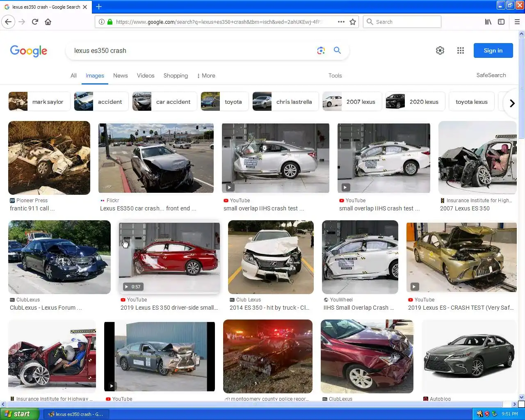Open '2019 Lexus ES 350 driver-side small' link
This screenshot has height=420, width=525.
169,308
